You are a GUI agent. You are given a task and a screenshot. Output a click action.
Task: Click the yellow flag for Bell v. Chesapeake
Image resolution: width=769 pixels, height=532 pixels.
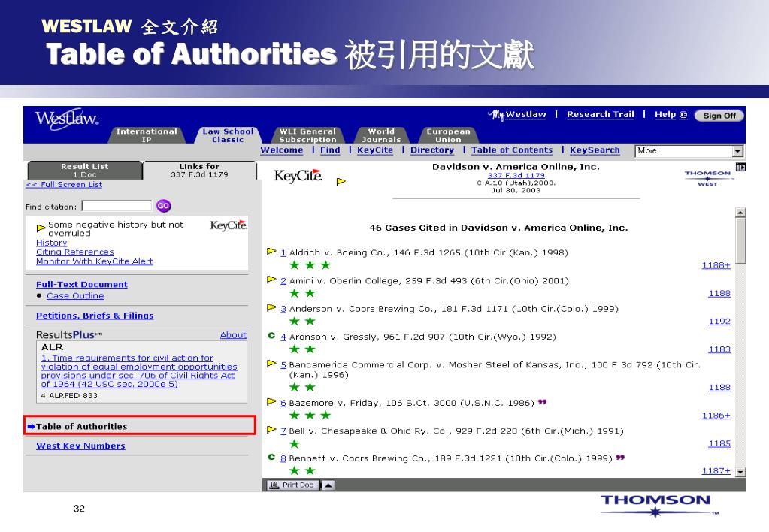(x=271, y=430)
